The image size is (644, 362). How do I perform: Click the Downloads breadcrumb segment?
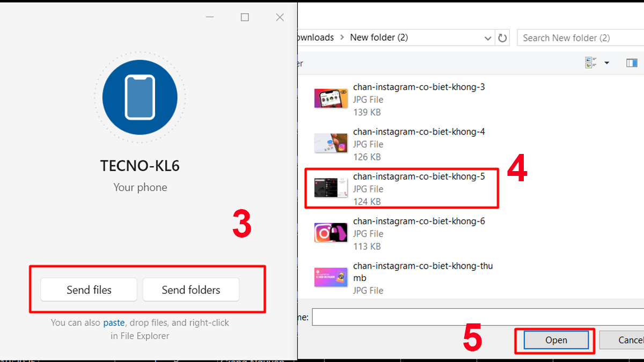point(316,38)
